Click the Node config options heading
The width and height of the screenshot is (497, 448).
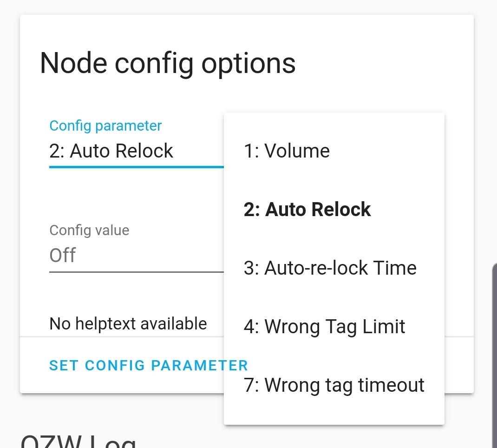click(x=168, y=63)
